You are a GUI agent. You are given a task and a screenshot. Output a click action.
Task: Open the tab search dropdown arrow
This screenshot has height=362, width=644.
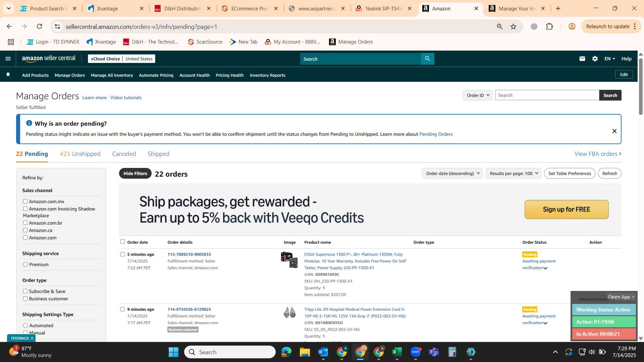[8, 8]
